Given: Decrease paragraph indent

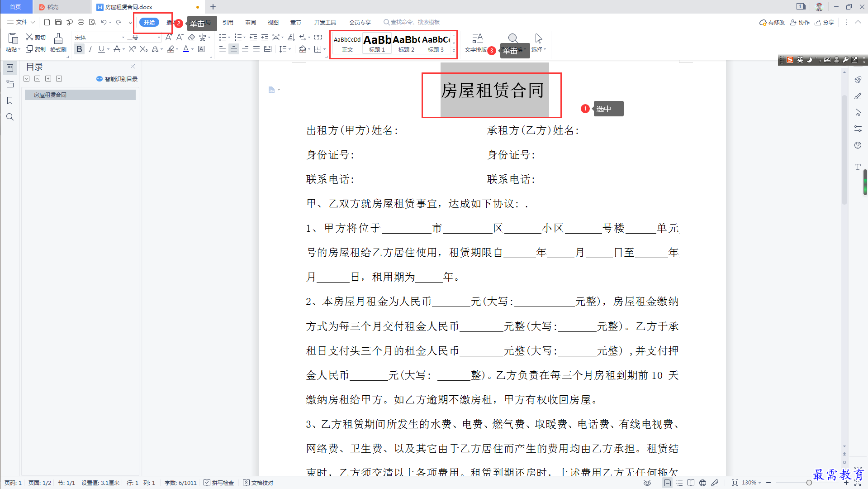Looking at the screenshot, I should (253, 37).
